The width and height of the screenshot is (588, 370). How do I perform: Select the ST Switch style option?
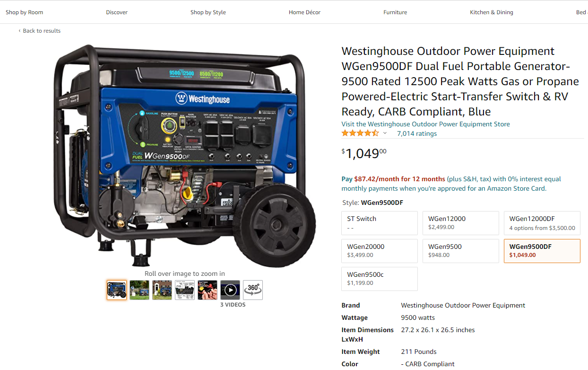click(x=380, y=223)
